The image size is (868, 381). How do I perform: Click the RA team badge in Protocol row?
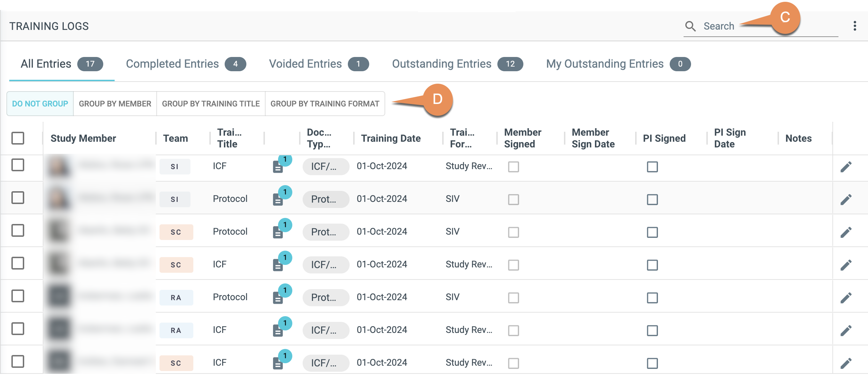click(176, 298)
